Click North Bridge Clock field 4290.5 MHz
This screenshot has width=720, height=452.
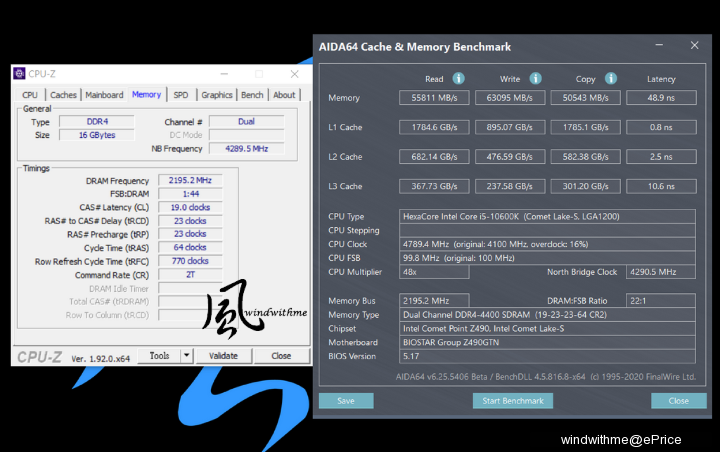tap(661, 271)
